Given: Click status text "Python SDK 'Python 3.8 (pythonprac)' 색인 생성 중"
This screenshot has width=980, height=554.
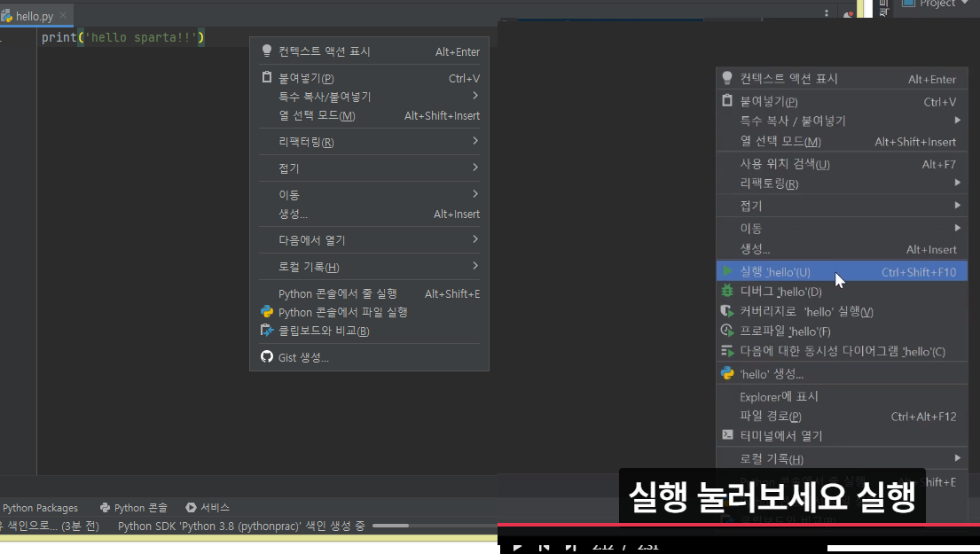Looking at the screenshot, I should pos(241,526).
